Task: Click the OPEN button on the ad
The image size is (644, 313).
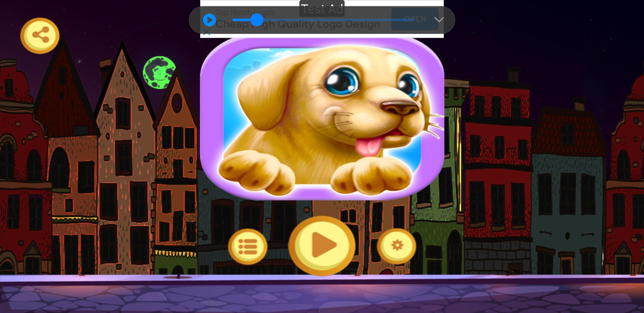Action: [x=415, y=19]
